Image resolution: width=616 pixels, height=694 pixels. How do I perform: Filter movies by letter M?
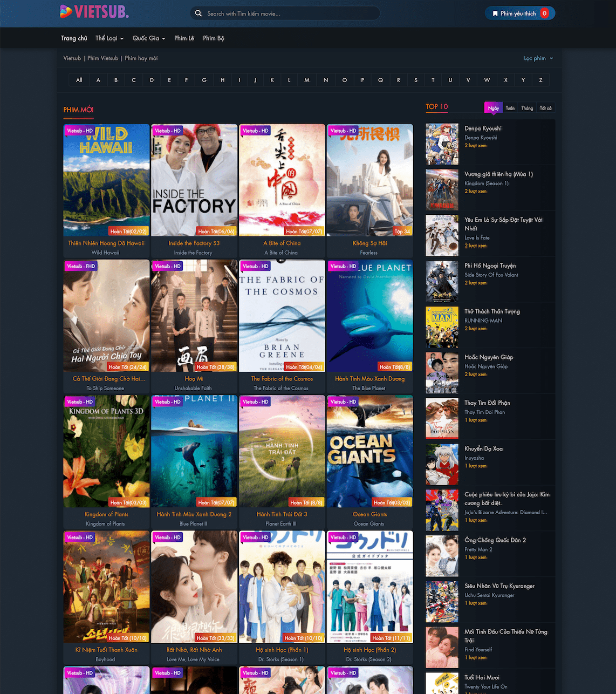[x=306, y=80]
